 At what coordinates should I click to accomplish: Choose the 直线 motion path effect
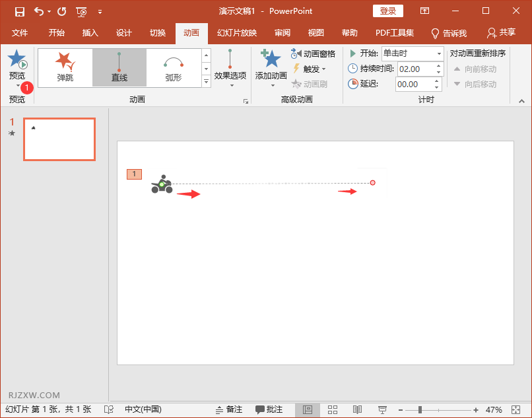point(119,67)
